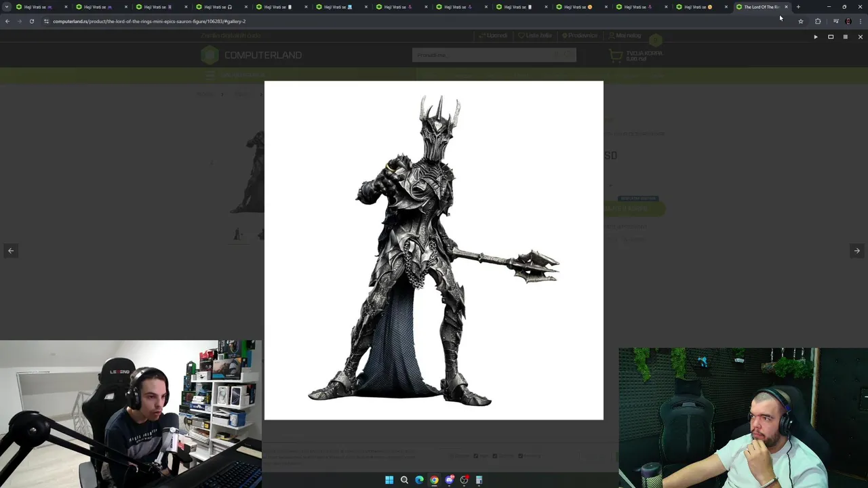Open a new browser tab

pos(798,7)
